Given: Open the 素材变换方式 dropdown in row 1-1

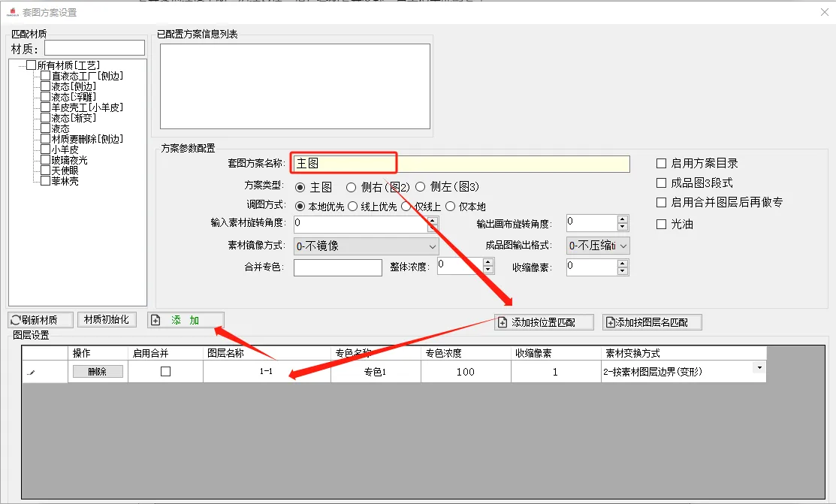Looking at the screenshot, I should point(759,368).
